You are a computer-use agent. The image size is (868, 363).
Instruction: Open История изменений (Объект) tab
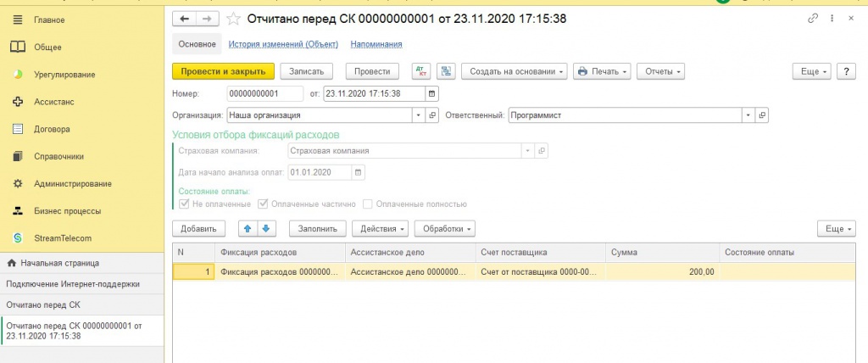(x=283, y=44)
